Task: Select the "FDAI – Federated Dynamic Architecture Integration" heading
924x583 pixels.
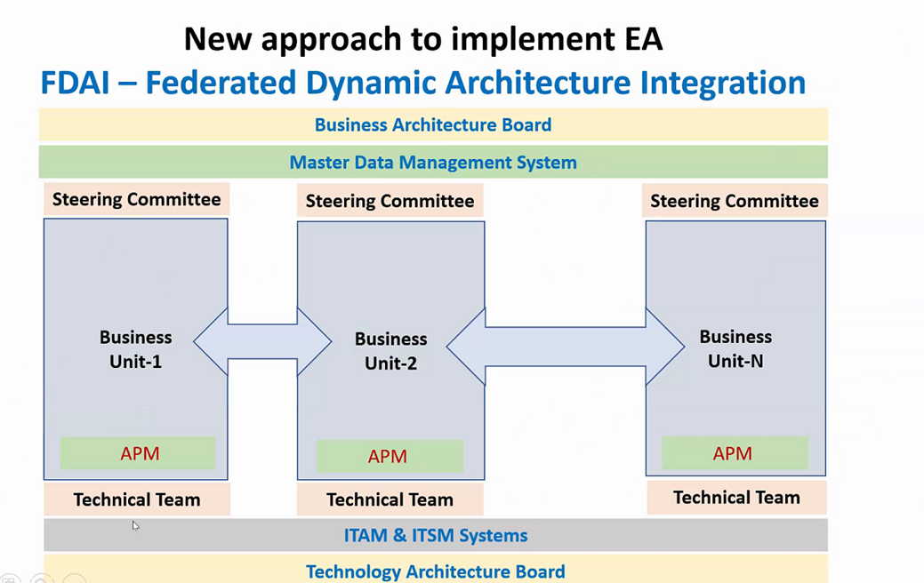Action: point(422,83)
